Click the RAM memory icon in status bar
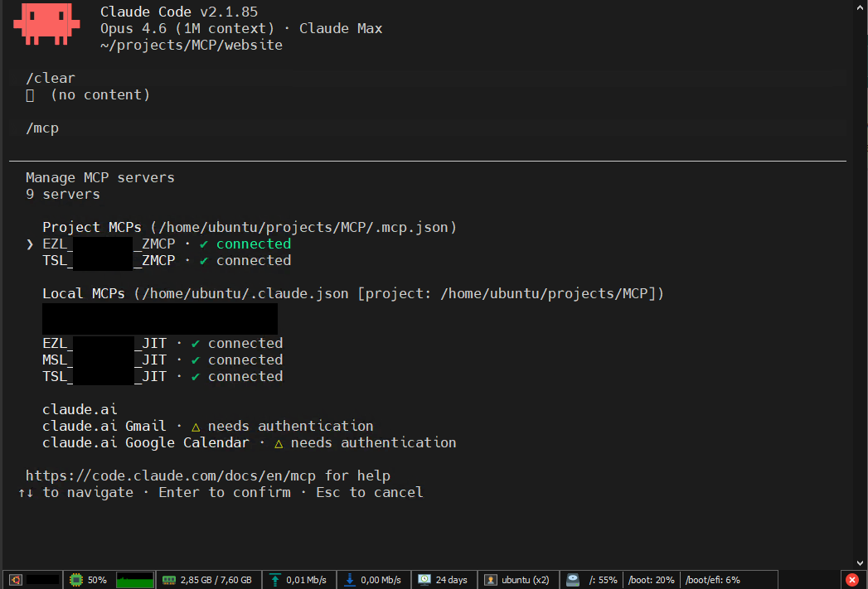The height and width of the screenshot is (589, 868). pos(169,580)
